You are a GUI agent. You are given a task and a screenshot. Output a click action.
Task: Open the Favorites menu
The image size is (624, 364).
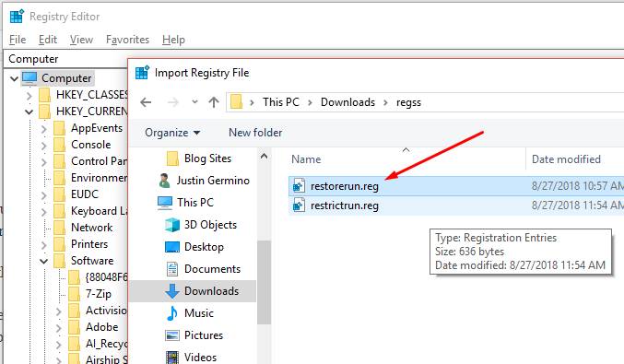point(127,40)
